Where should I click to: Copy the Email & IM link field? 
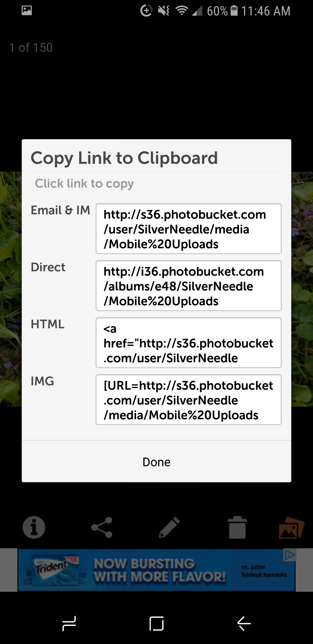pyautogui.click(x=189, y=229)
